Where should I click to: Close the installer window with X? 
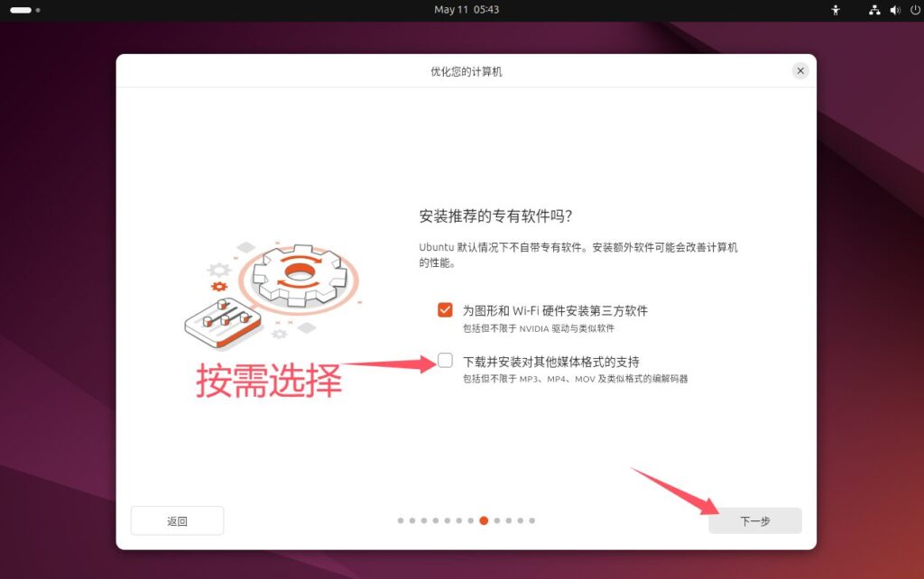(799, 70)
